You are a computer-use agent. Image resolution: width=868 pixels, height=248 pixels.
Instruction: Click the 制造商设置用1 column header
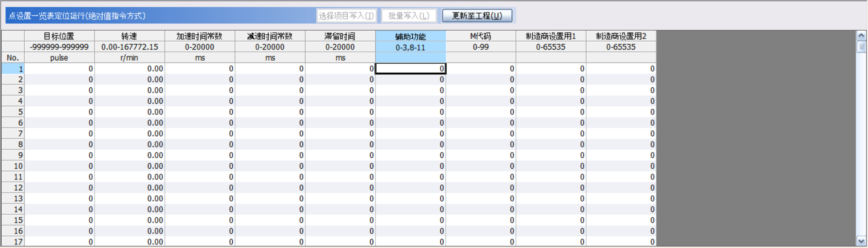tap(551, 36)
